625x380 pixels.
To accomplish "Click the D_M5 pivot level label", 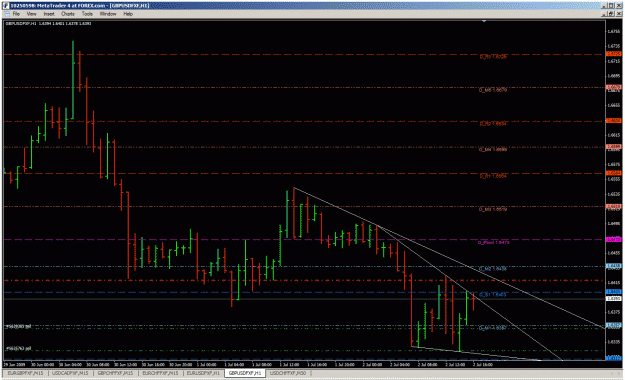I will coord(493,90).
